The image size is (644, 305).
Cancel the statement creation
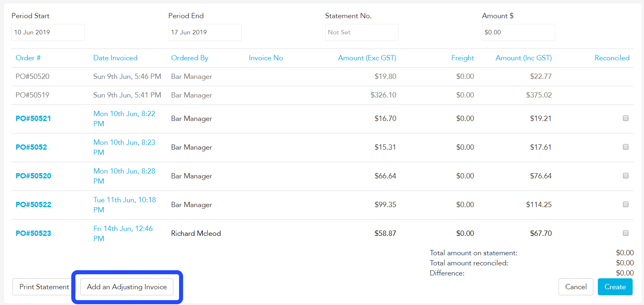click(576, 287)
